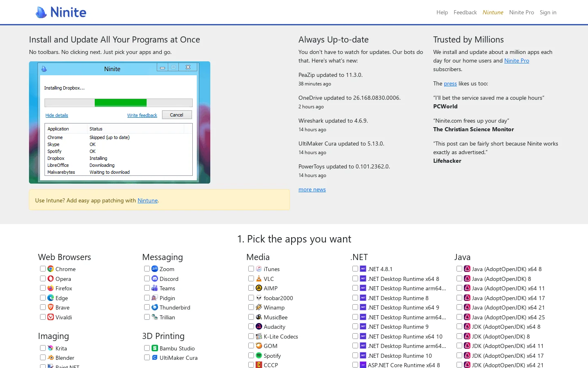The width and height of the screenshot is (588, 368).
Task: Tick the Chrome checkbox
Action: click(43, 269)
